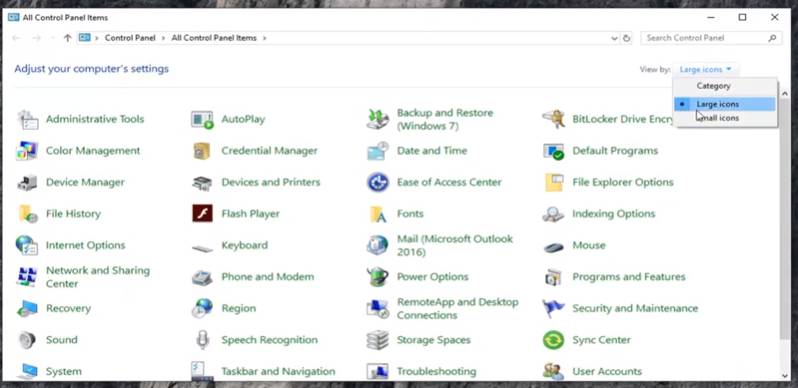Open Storage Spaces icon

pyautogui.click(x=378, y=340)
